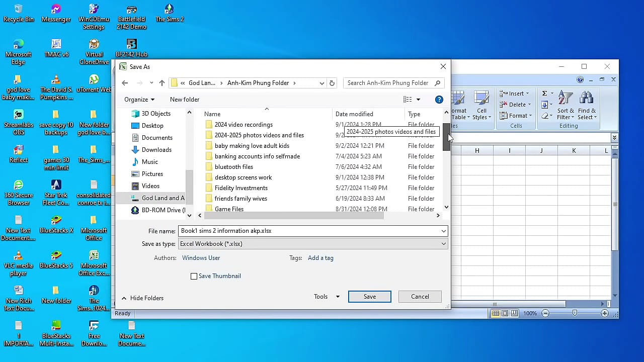Click the File name input field
Image resolution: width=644 pixels, height=362 pixels.
(x=309, y=231)
